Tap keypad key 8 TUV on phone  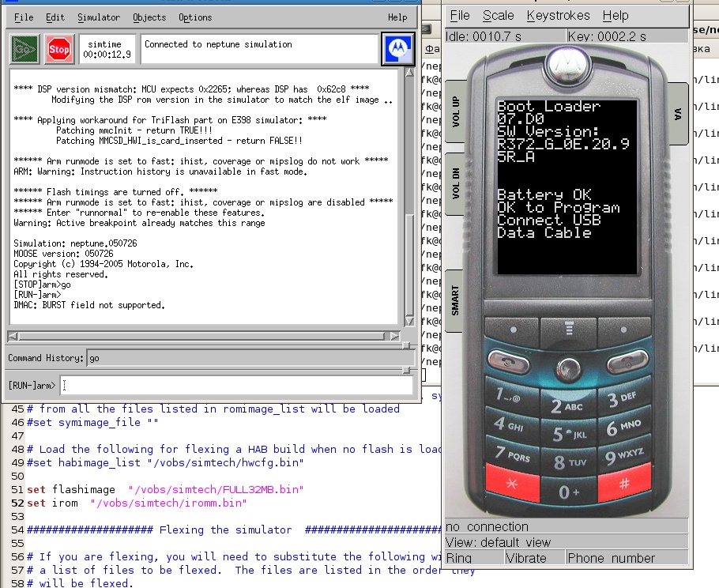(569, 462)
